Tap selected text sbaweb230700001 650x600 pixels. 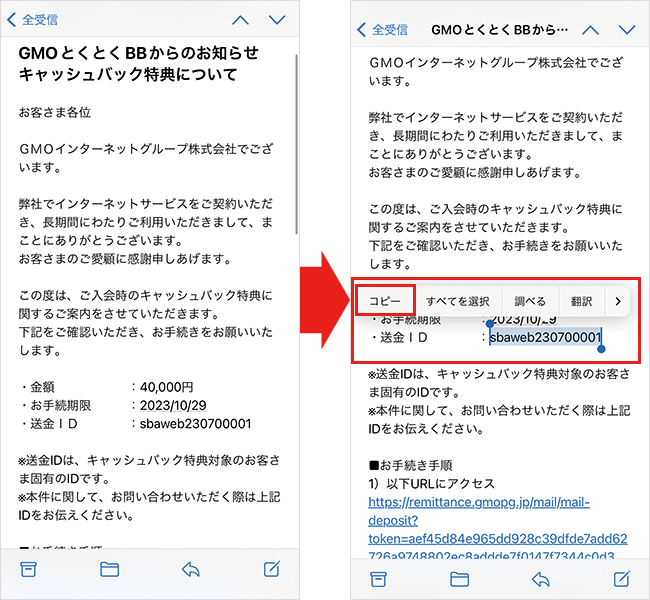click(545, 338)
